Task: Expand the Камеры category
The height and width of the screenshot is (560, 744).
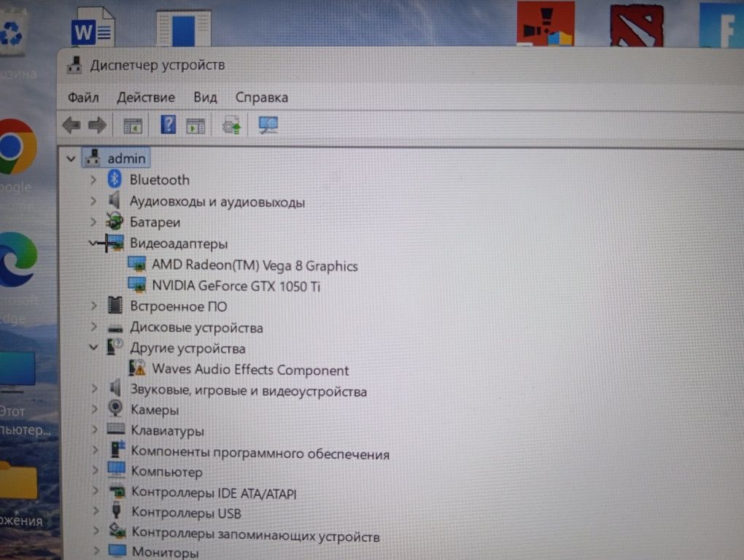Action: coord(94,409)
